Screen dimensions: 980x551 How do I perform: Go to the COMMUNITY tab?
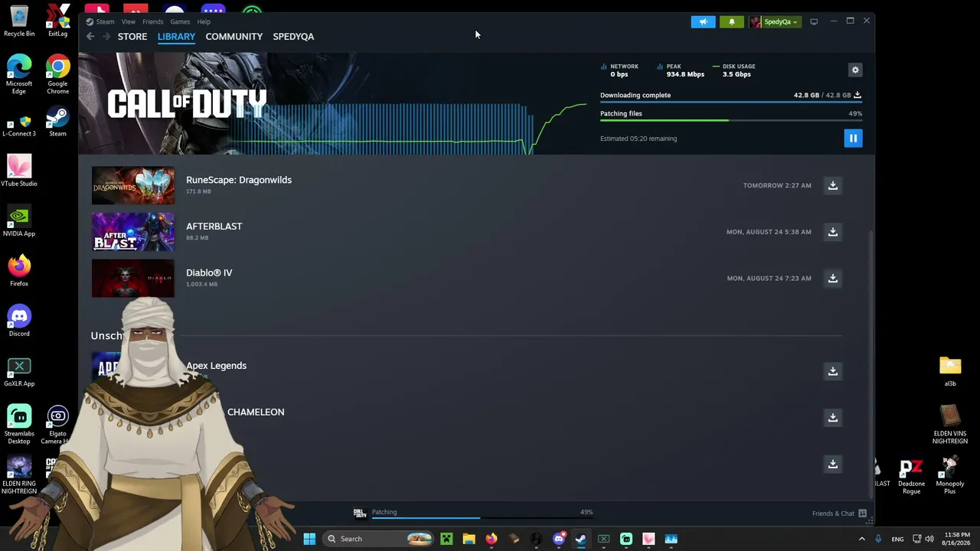click(x=234, y=36)
